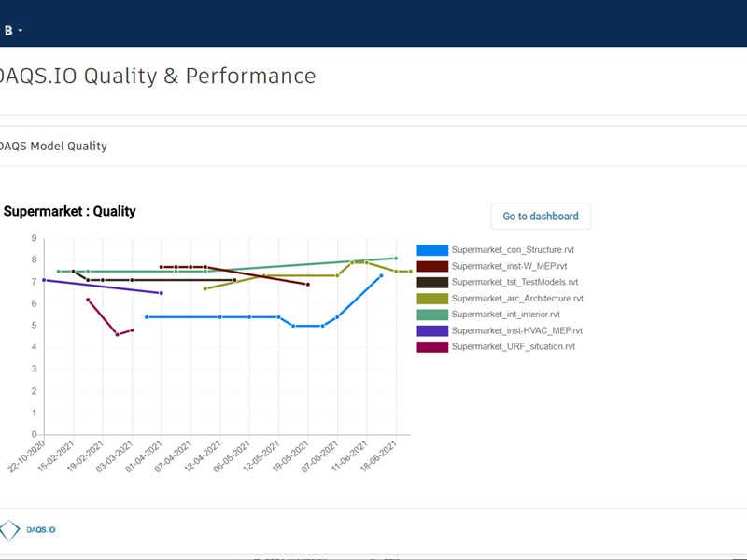Click the 9 label on the y-axis
This screenshot has height=560, width=747.
pyautogui.click(x=34, y=238)
